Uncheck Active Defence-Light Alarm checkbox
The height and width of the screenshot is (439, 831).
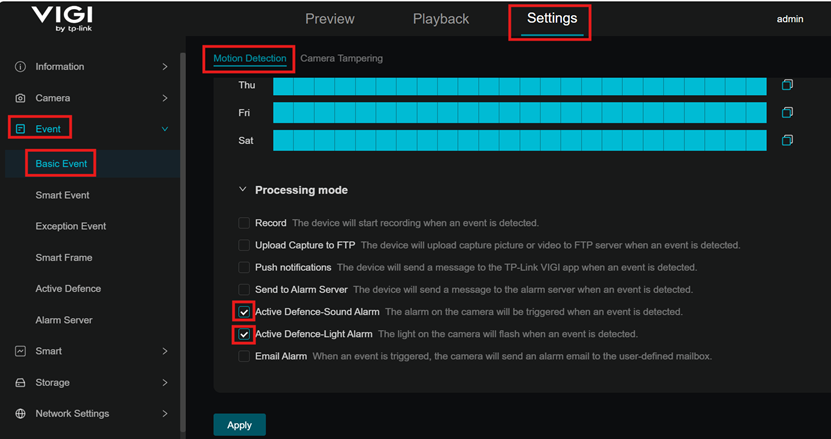[244, 334]
